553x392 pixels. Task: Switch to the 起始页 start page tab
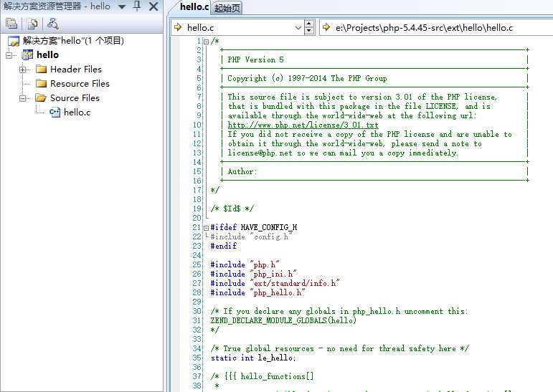point(227,8)
